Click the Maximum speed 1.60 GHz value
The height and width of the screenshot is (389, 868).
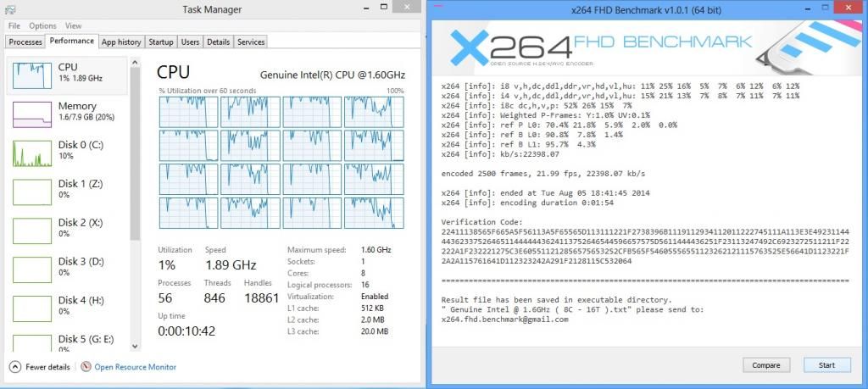376,250
